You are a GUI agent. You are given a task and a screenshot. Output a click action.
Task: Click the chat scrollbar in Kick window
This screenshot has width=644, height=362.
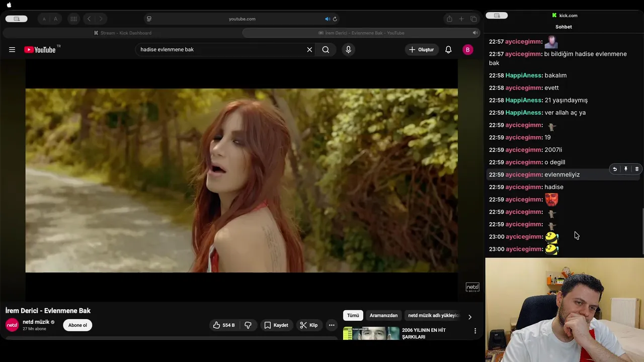point(642,231)
